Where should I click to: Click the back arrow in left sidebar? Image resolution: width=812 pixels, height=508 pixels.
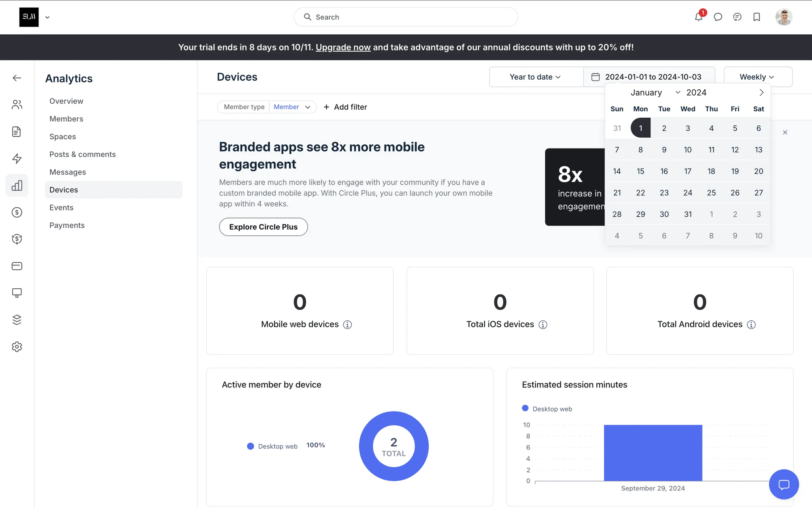[17, 78]
